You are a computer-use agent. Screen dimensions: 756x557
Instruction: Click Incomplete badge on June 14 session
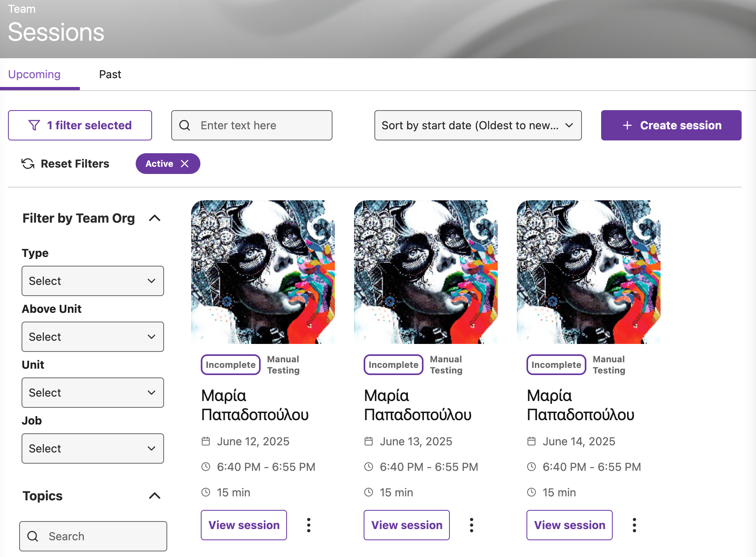(x=556, y=365)
